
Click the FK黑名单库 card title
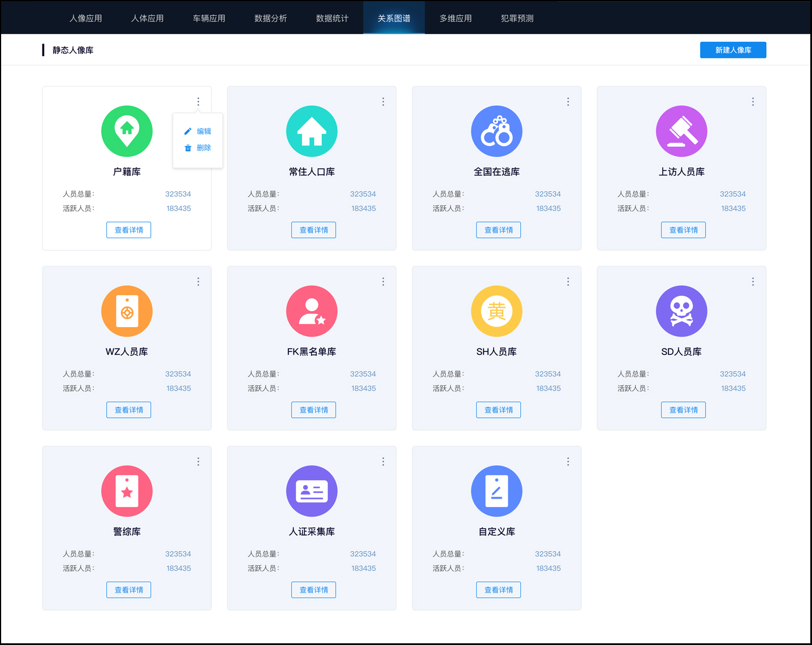[312, 351]
